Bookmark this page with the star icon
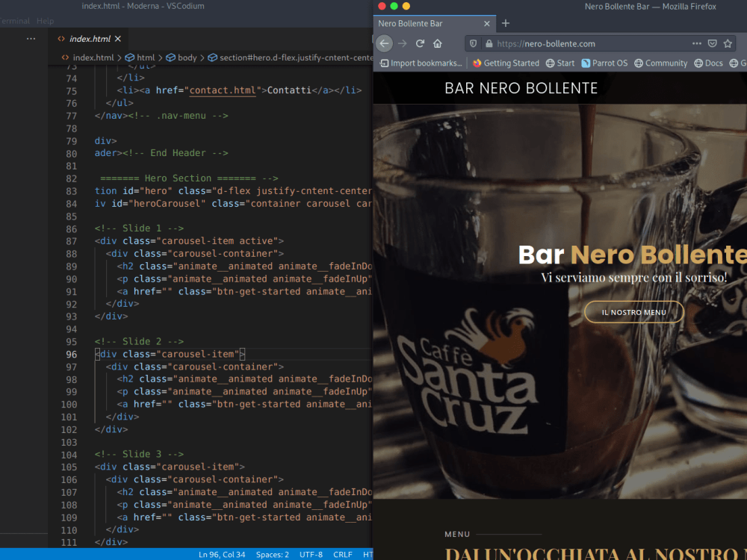The height and width of the screenshot is (560, 747). click(x=726, y=43)
